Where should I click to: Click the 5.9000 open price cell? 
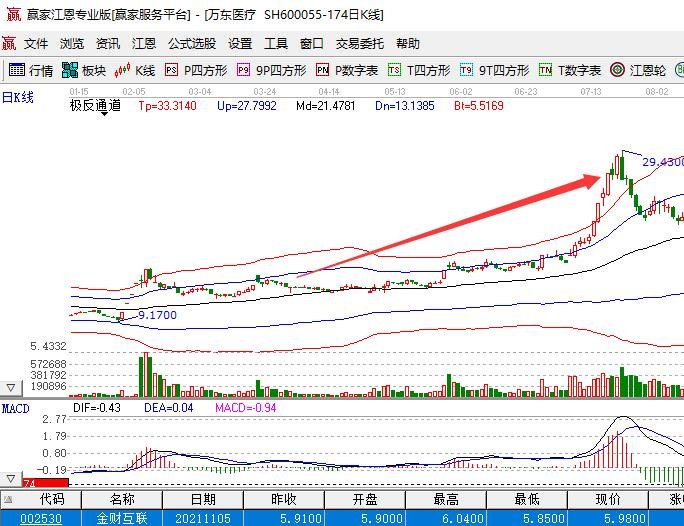click(365, 519)
